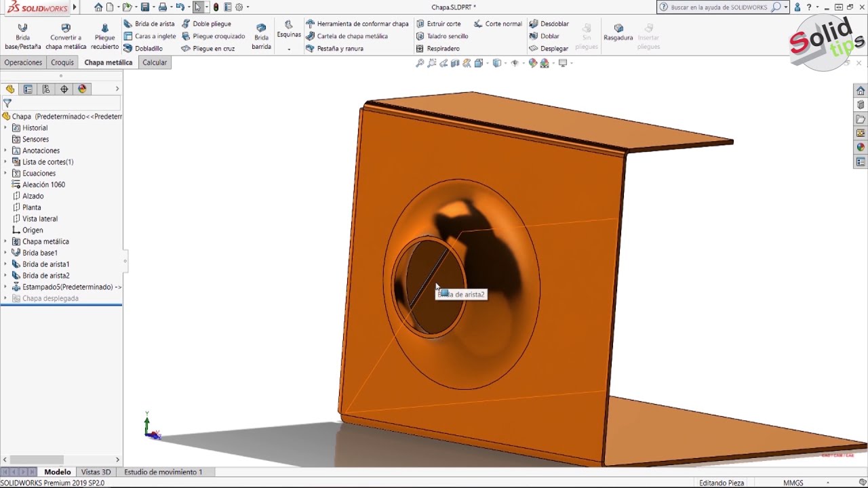Screen dimensions: 868x488
Task: Click the Dobladillo tool
Action: point(143,49)
